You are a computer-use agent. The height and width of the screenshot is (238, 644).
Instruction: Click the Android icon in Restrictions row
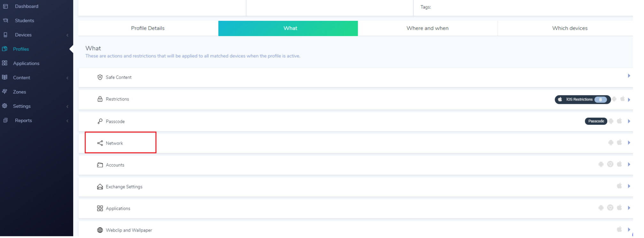pos(614,99)
